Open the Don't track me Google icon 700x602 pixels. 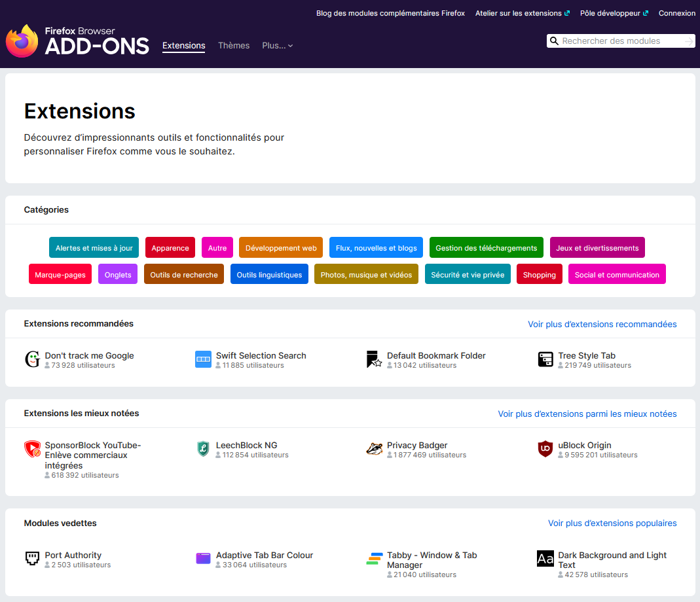(x=32, y=359)
